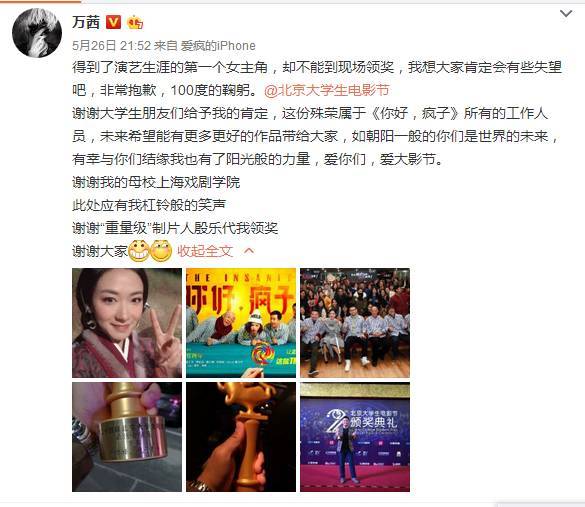Click the 爱疯的iPhone source link
The width and height of the screenshot is (585, 507).
tap(218, 46)
